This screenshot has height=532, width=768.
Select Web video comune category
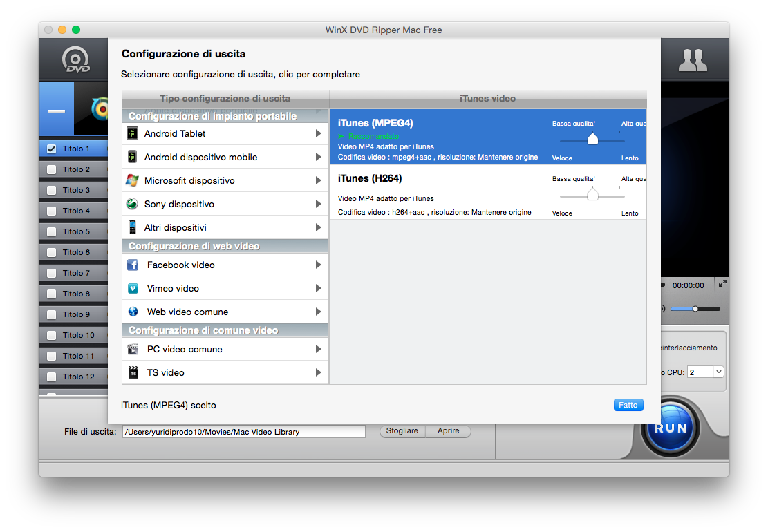225,312
